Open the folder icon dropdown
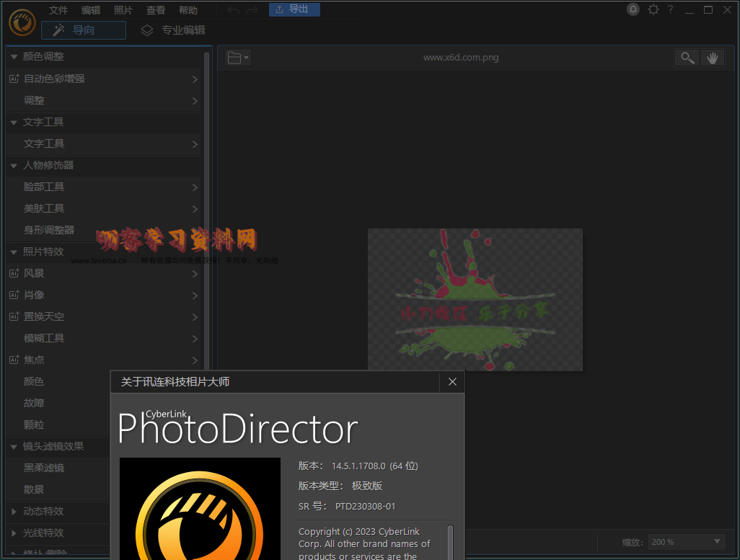The height and width of the screenshot is (560, 740). 237,58
